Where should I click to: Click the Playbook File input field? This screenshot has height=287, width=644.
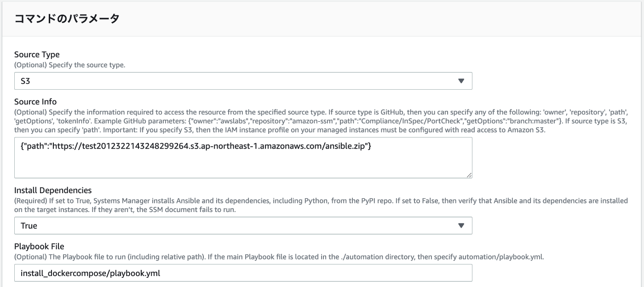tap(243, 273)
